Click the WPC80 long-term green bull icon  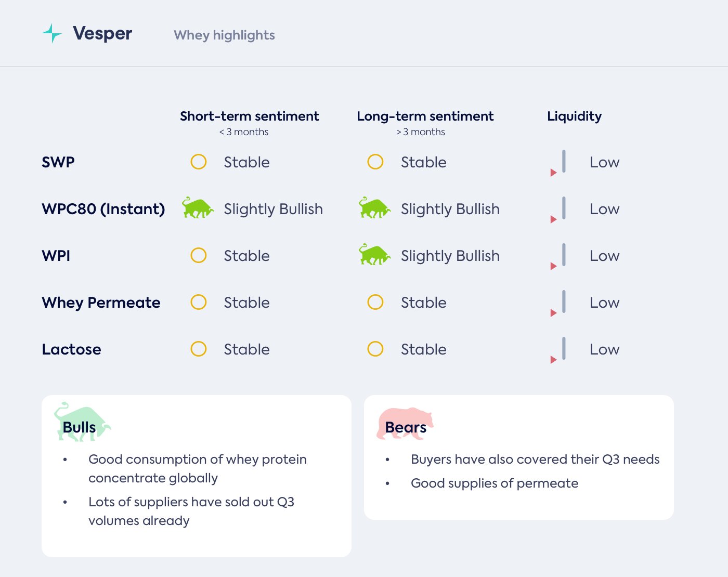[374, 208]
